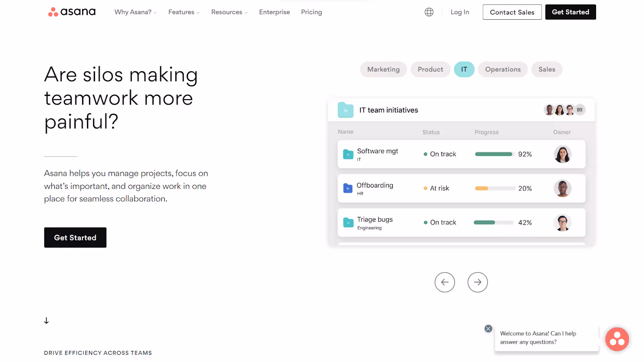
Task: Click the Triage bugs 42% progress bar
Action: pos(494,223)
